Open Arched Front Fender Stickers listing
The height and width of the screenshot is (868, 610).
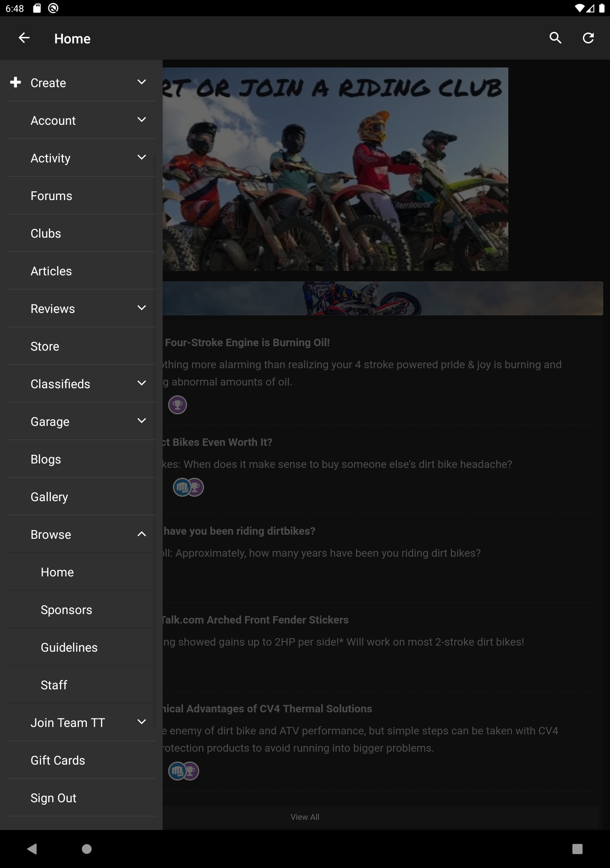[x=256, y=620]
